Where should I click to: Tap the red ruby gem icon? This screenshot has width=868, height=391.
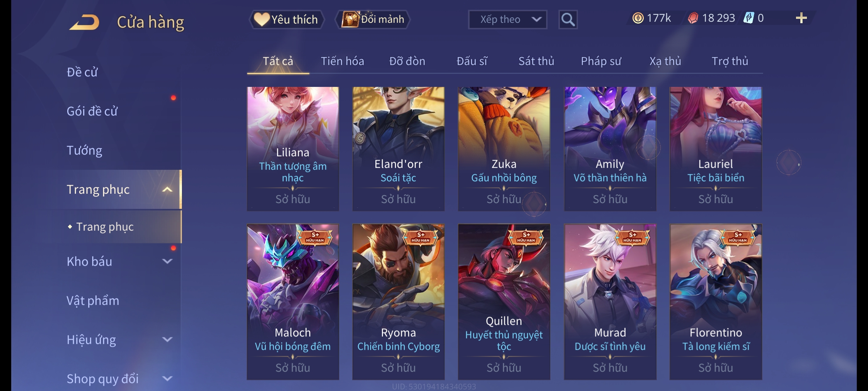click(693, 18)
